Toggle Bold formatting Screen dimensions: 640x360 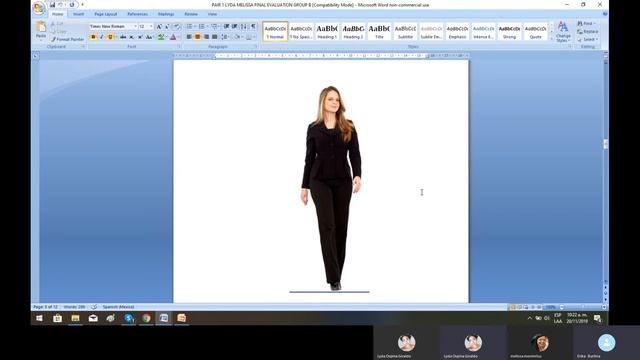pos(93,37)
